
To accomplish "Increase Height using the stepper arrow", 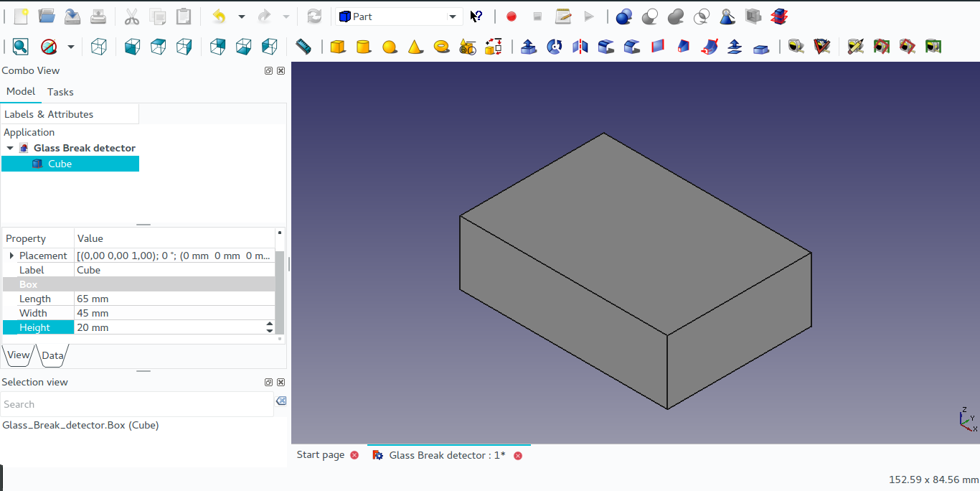I will (270, 324).
